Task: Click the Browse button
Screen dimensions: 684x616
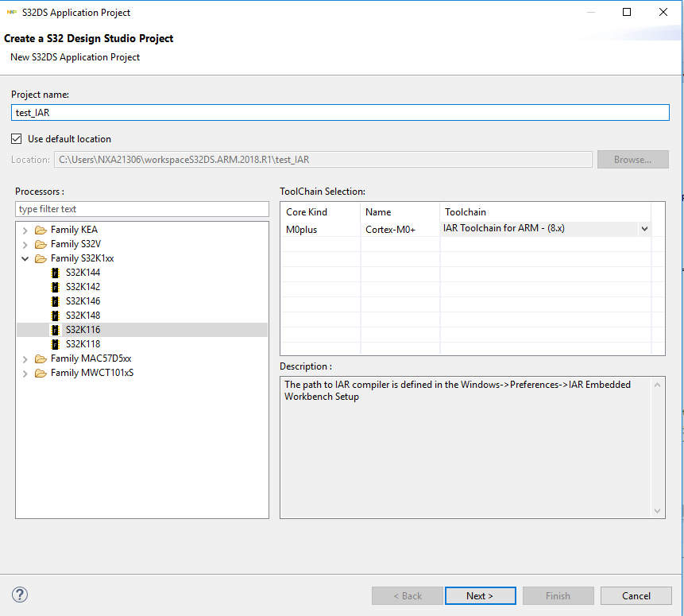Action: (x=633, y=159)
